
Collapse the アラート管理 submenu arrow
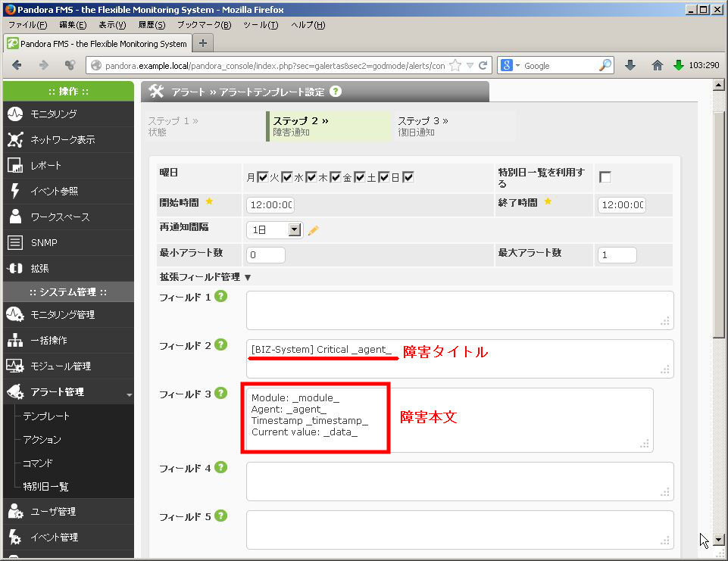(x=129, y=395)
